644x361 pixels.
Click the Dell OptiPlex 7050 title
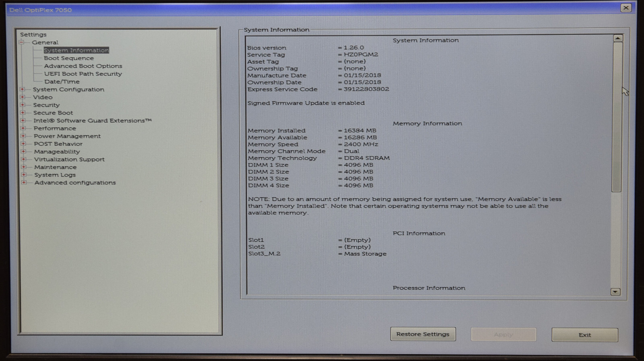point(40,10)
